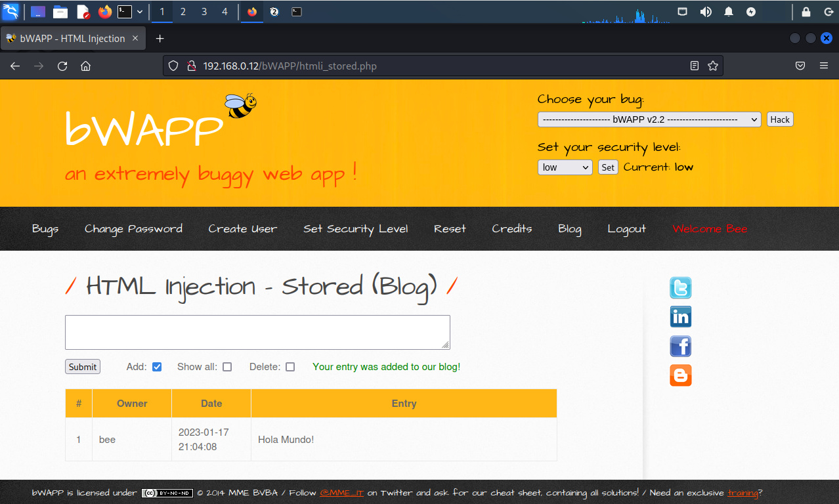839x504 pixels.
Task: Open the Bugs menu item
Action: tap(45, 229)
